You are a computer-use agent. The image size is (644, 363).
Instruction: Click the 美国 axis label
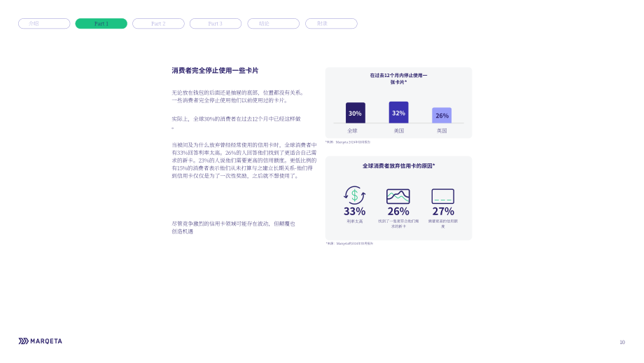[399, 131]
